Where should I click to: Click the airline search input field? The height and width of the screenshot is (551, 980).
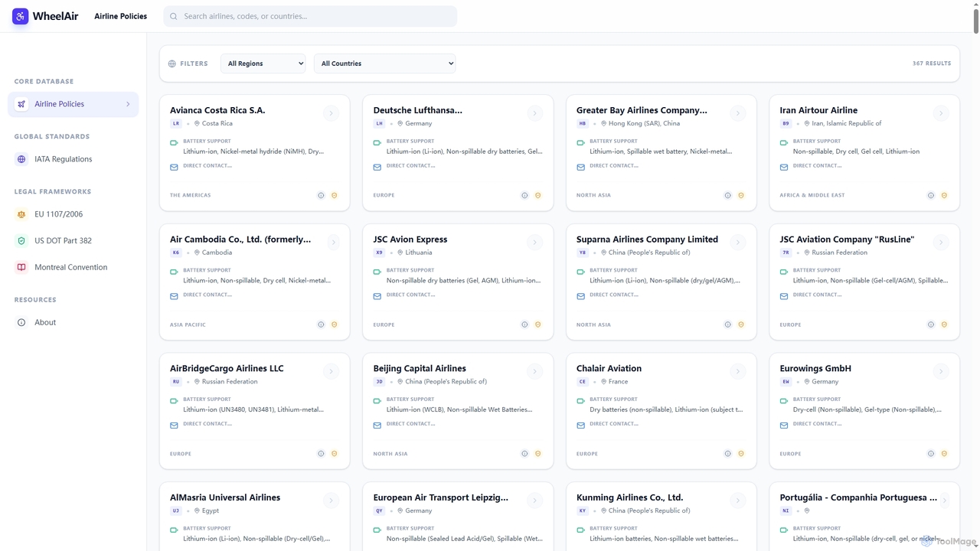click(x=310, y=16)
